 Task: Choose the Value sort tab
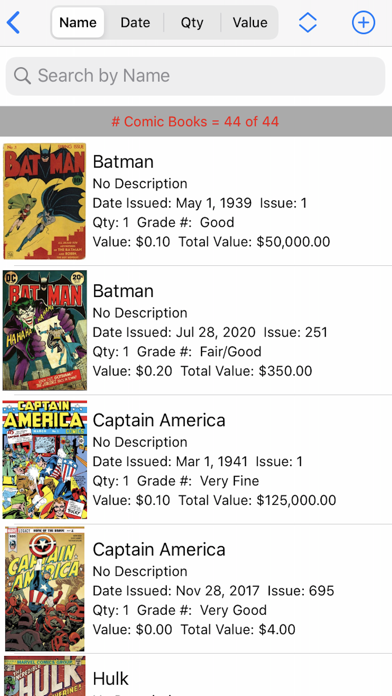point(250,22)
